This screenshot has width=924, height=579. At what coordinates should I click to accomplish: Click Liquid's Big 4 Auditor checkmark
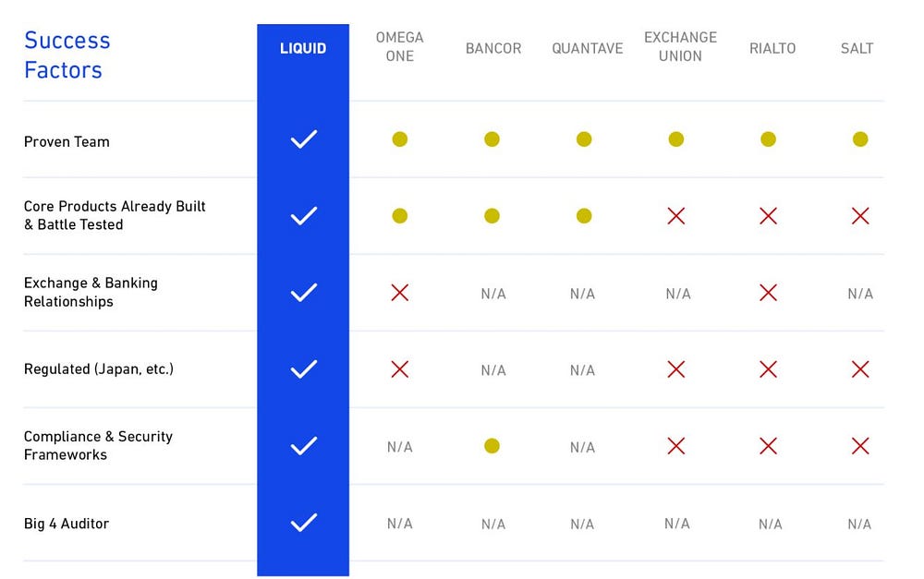303,523
